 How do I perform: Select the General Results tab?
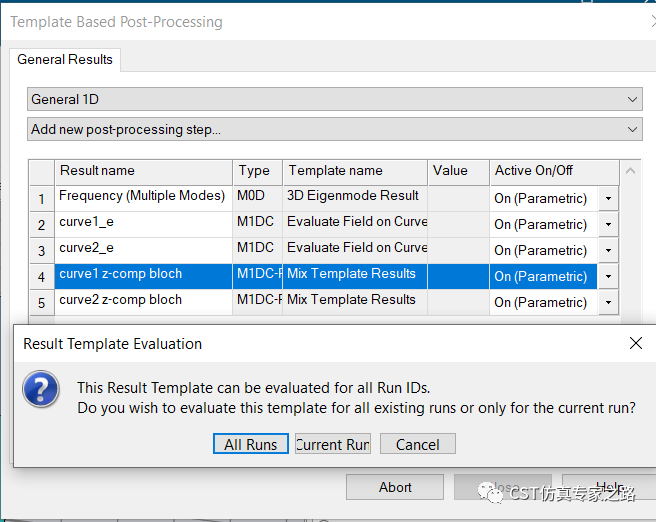coord(65,59)
